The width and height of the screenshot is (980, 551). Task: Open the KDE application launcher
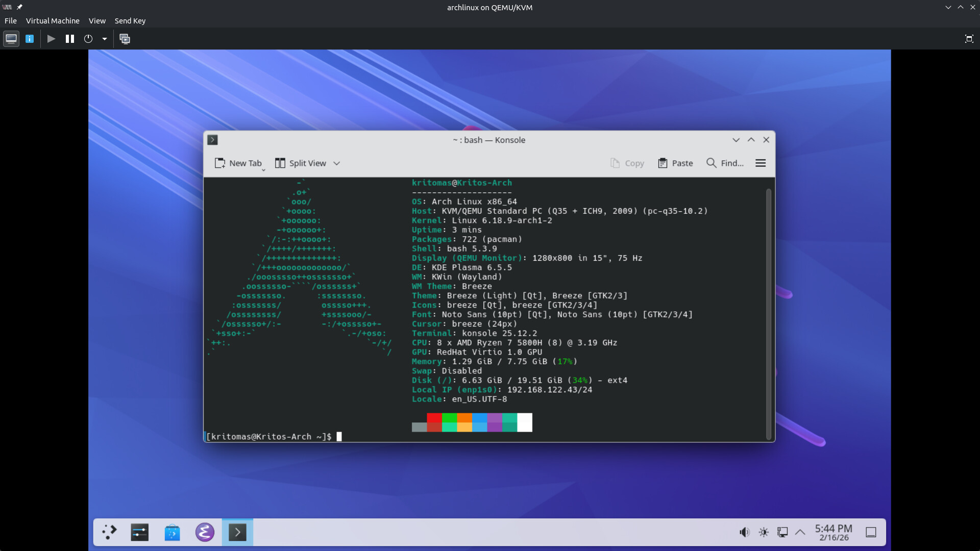pyautogui.click(x=109, y=532)
